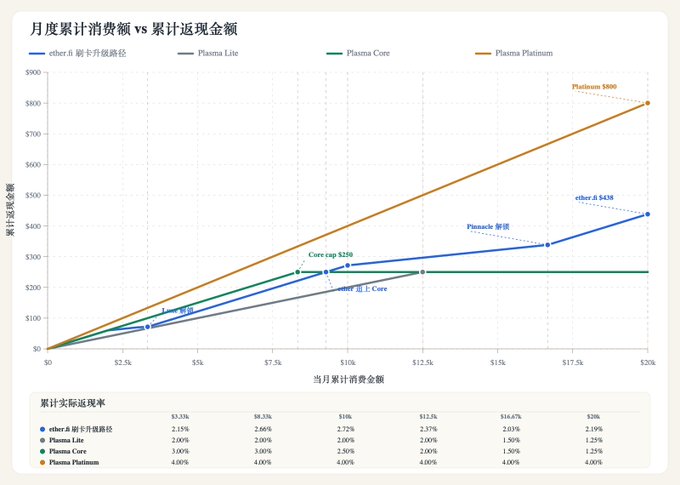Toggle the Plasma Core legend entry
The height and width of the screenshot is (485, 680).
(x=358, y=53)
